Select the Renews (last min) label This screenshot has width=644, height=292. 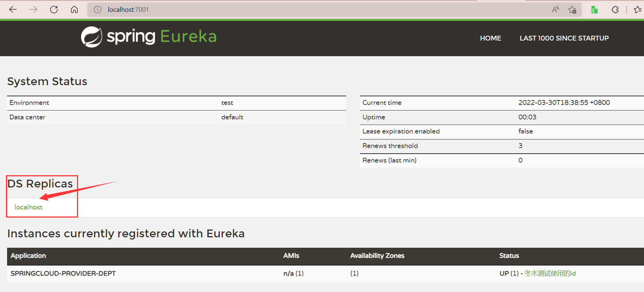(389, 160)
